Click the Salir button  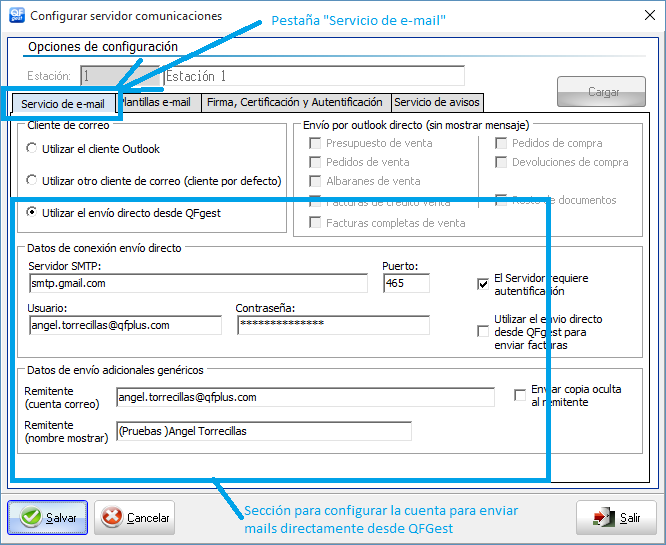click(616, 517)
